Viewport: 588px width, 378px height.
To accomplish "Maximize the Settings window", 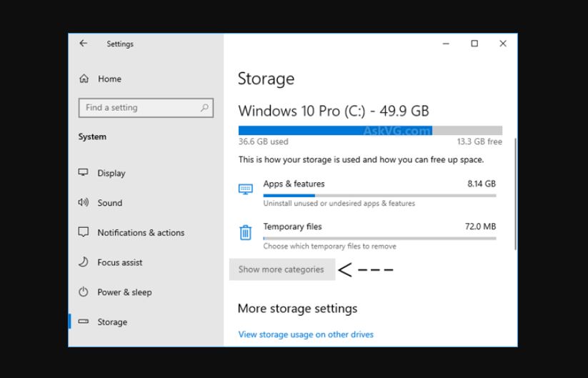I will point(474,44).
